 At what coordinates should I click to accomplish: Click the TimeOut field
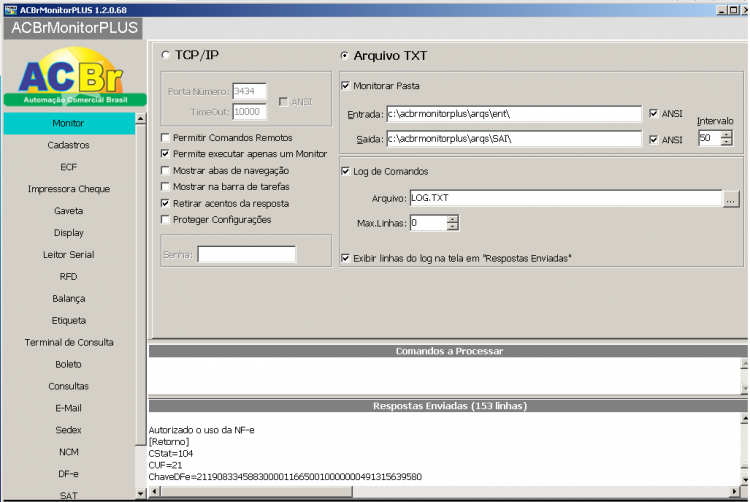[x=249, y=112]
